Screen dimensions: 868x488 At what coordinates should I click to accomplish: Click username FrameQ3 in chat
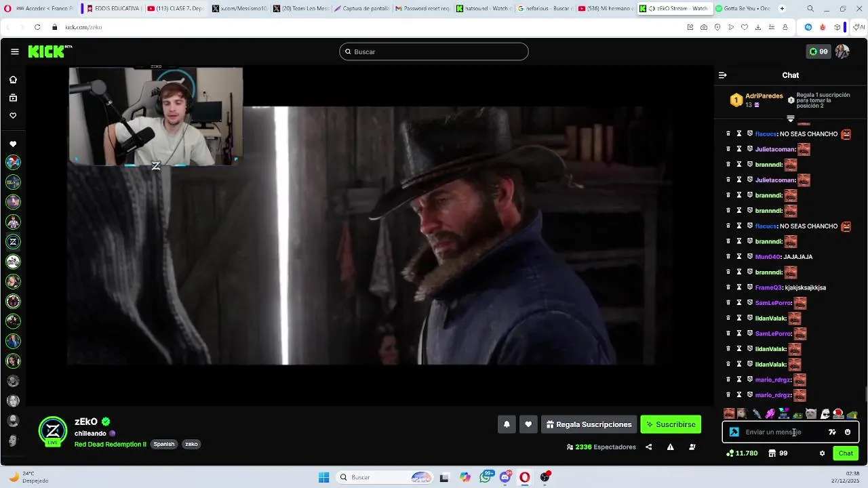tap(768, 287)
